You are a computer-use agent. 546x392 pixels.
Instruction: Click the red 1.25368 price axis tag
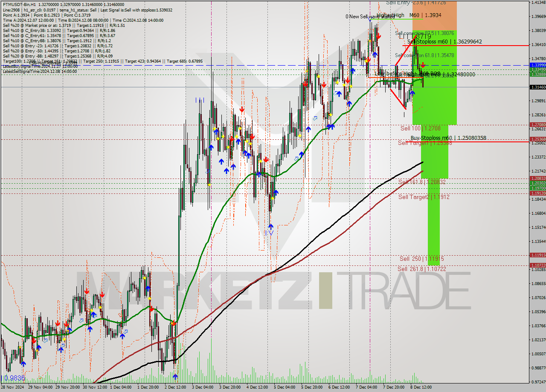(537, 139)
